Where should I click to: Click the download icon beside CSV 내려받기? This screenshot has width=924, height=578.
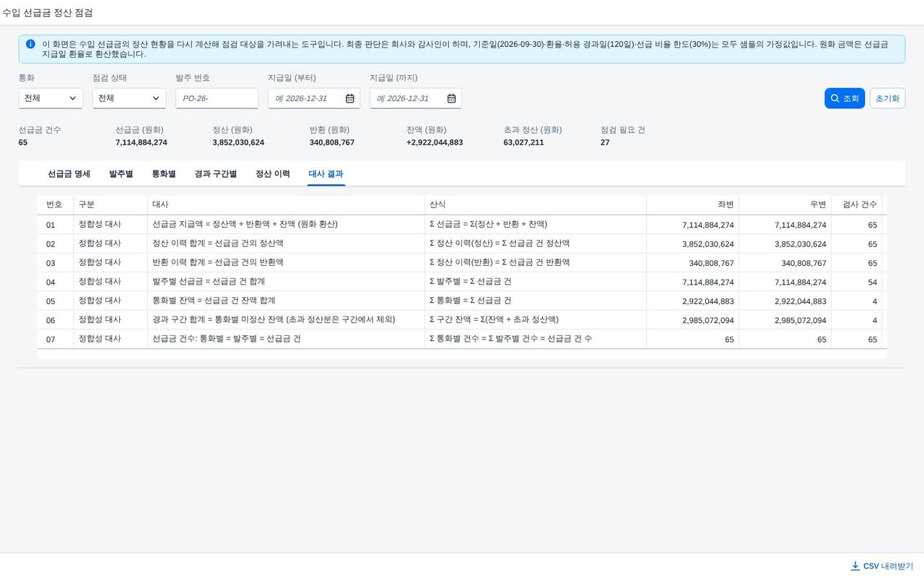[x=855, y=566]
